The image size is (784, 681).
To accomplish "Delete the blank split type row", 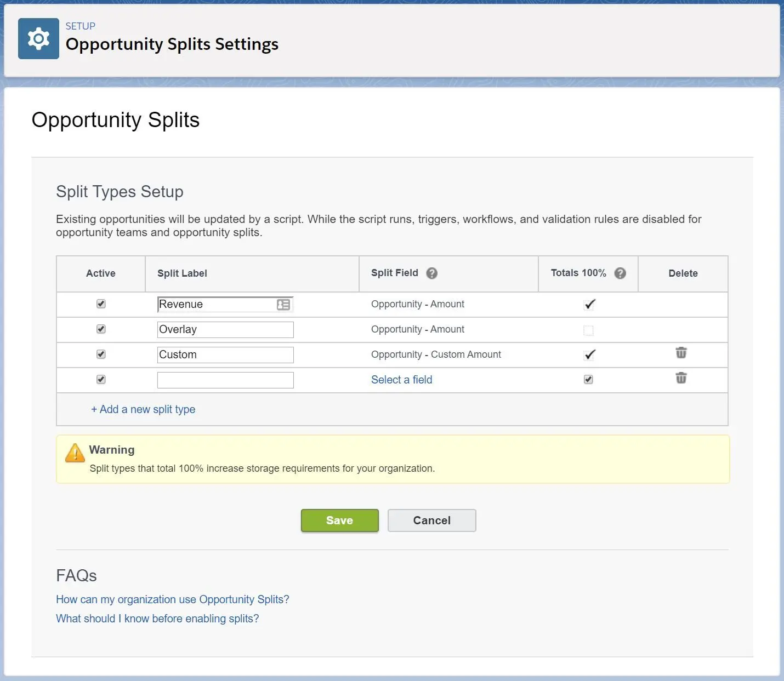I will click(x=681, y=378).
